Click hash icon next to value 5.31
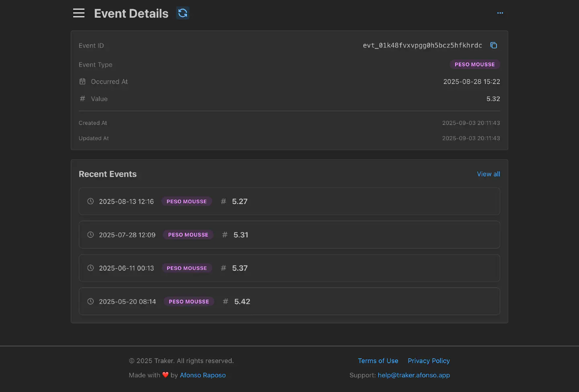This screenshot has width=579, height=392. 225,235
